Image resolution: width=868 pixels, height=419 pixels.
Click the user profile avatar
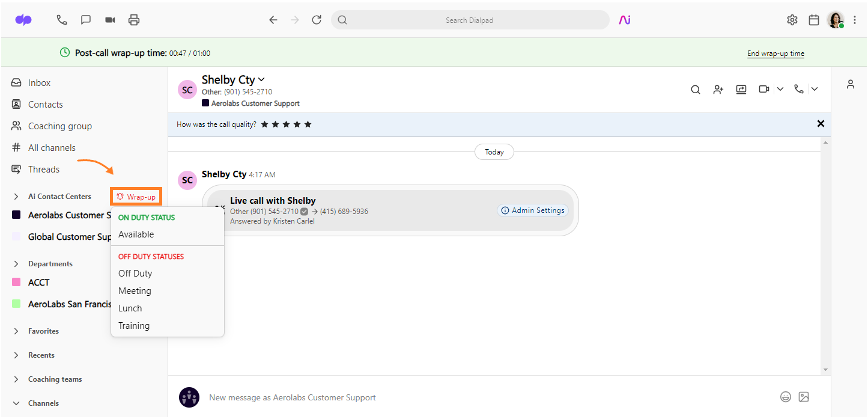click(836, 20)
